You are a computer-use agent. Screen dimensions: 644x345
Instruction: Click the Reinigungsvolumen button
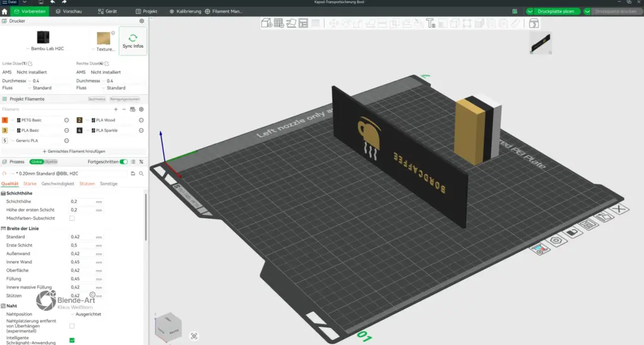125,99
